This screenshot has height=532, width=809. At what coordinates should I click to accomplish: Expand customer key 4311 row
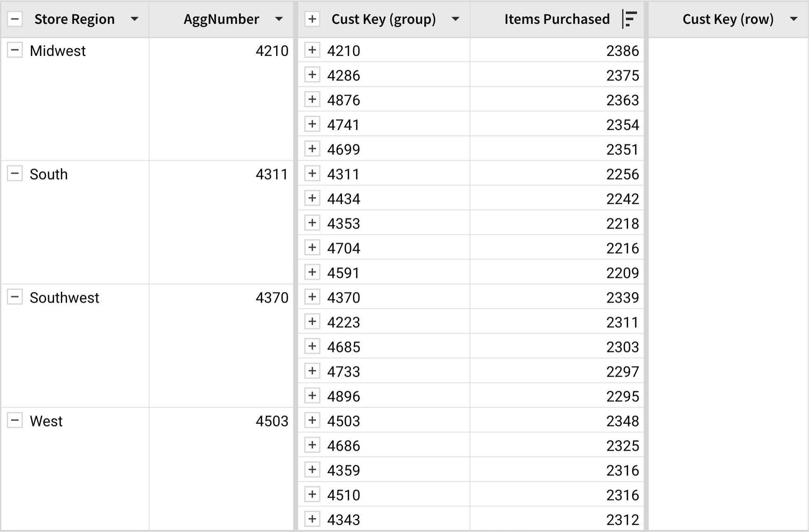312,173
